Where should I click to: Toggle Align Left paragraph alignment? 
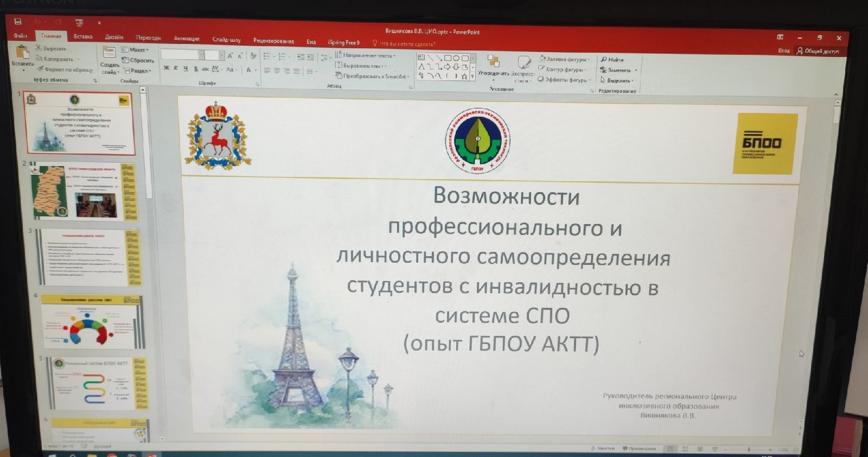click(267, 70)
